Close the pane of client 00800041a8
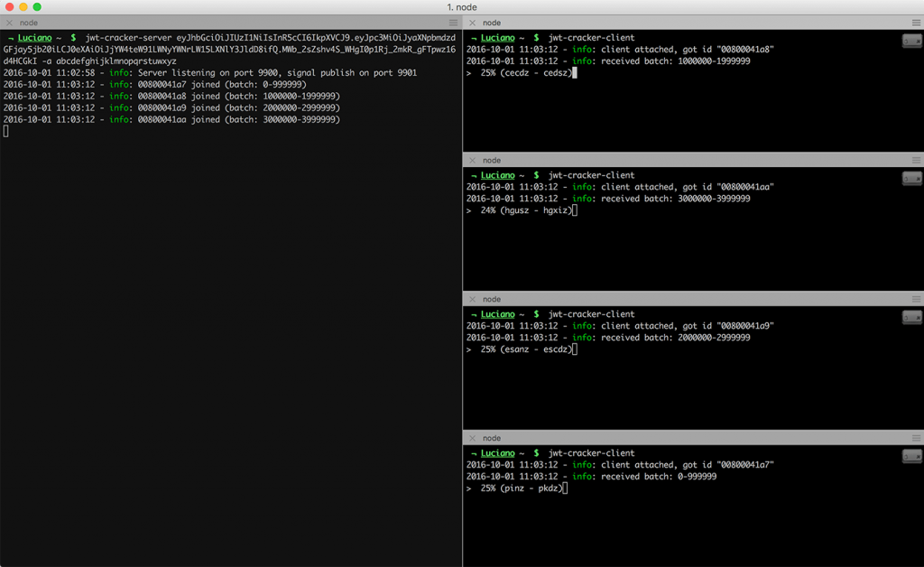Viewport: 924px width, 567px height. tap(473, 23)
